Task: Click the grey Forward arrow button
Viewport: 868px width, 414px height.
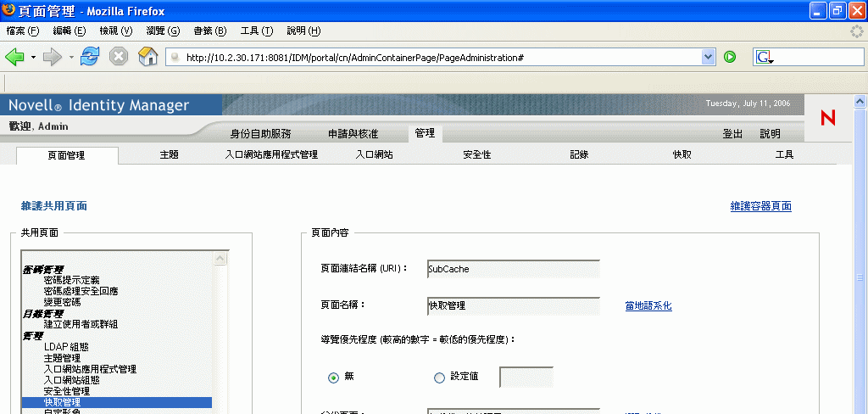Action: [x=53, y=57]
